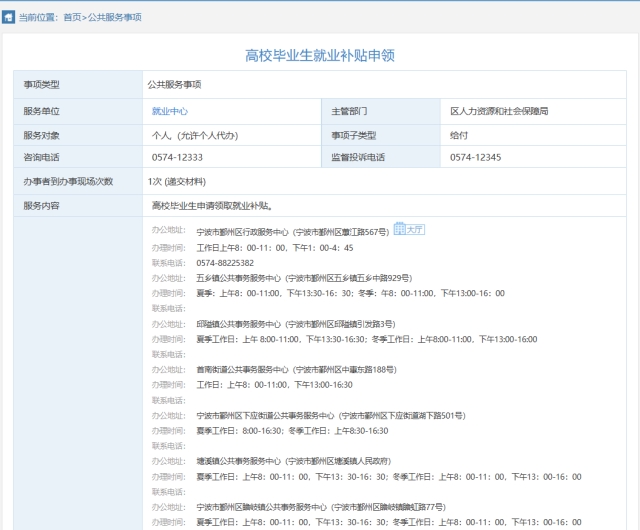Image resolution: width=640 pixels, height=530 pixels.
Task: Open the 就业中心 service unit link
Action: pos(169,111)
